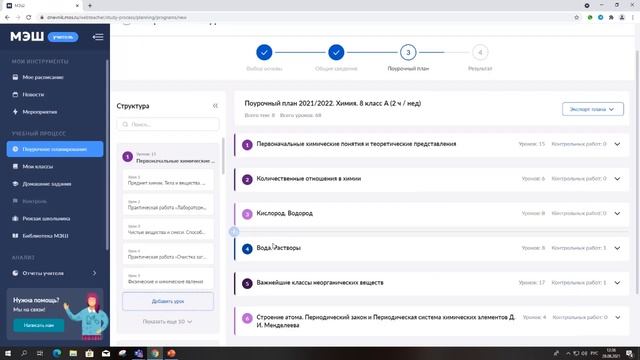Open Windows Start menu

7,353
